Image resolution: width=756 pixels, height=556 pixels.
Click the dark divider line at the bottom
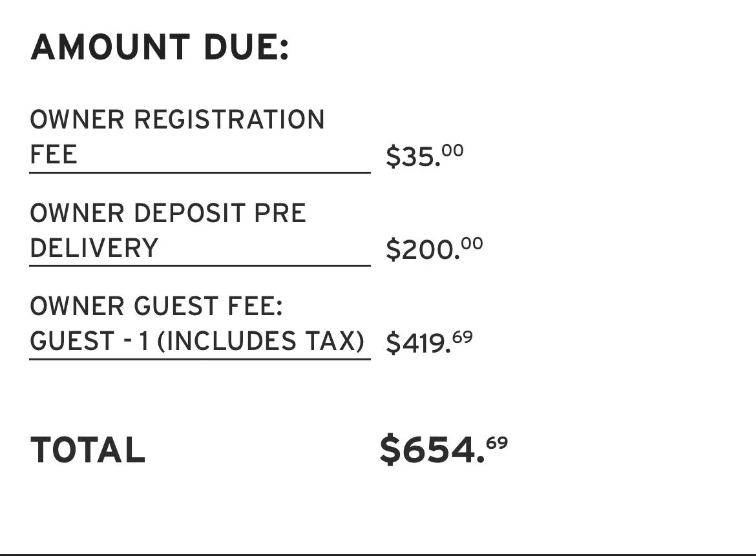pyautogui.click(x=378, y=555)
